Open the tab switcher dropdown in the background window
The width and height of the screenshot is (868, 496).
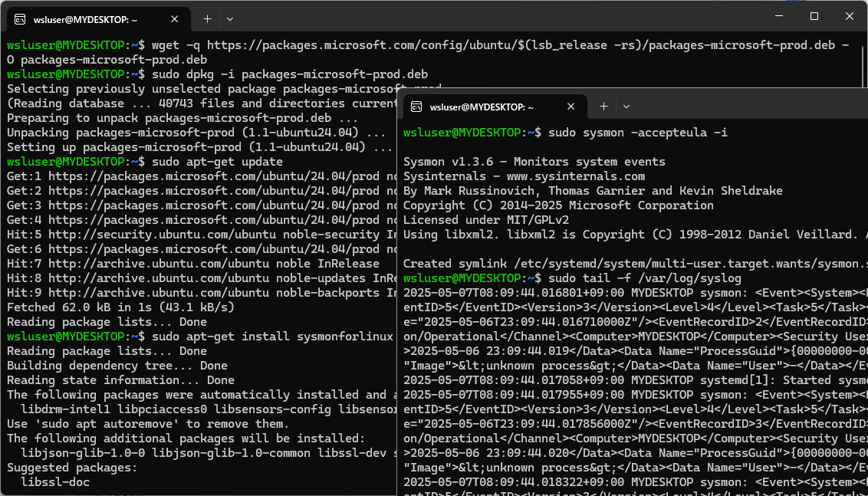click(x=229, y=18)
